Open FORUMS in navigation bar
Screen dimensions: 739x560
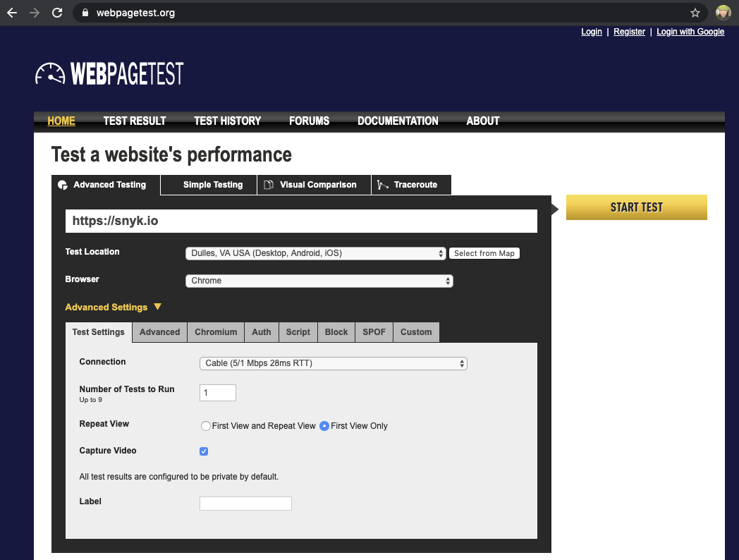(309, 121)
